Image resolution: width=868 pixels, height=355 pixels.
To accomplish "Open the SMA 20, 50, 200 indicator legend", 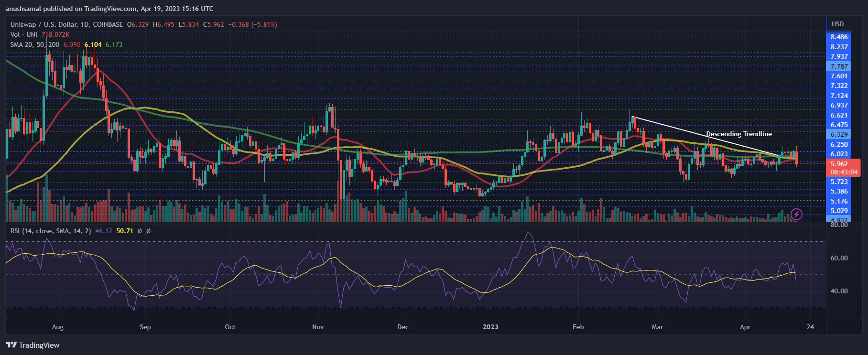I will coord(35,44).
